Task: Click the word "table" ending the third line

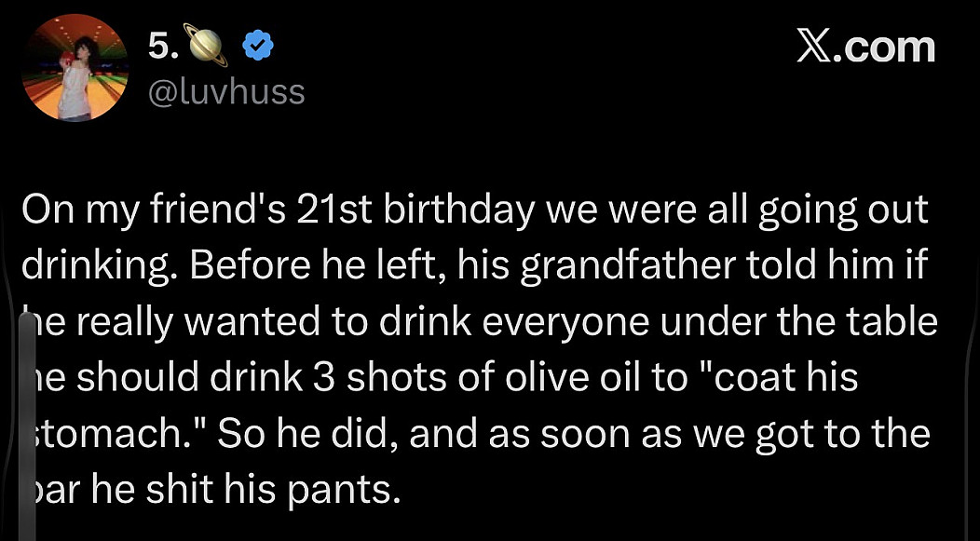Action: tap(891, 322)
